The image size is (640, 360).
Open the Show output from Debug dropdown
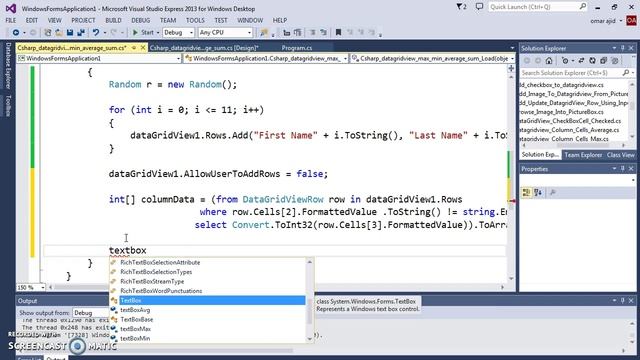pyautogui.click(x=91, y=313)
